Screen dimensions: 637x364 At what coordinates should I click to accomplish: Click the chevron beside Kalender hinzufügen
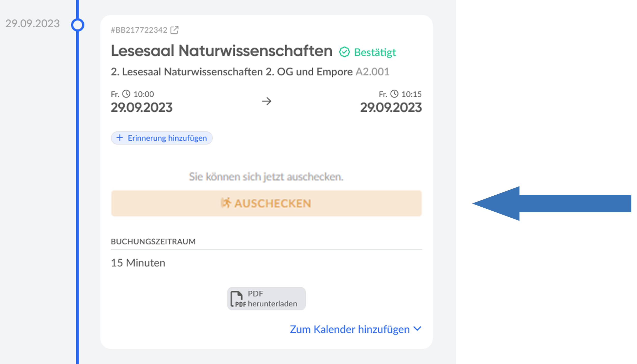tap(417, 329)
